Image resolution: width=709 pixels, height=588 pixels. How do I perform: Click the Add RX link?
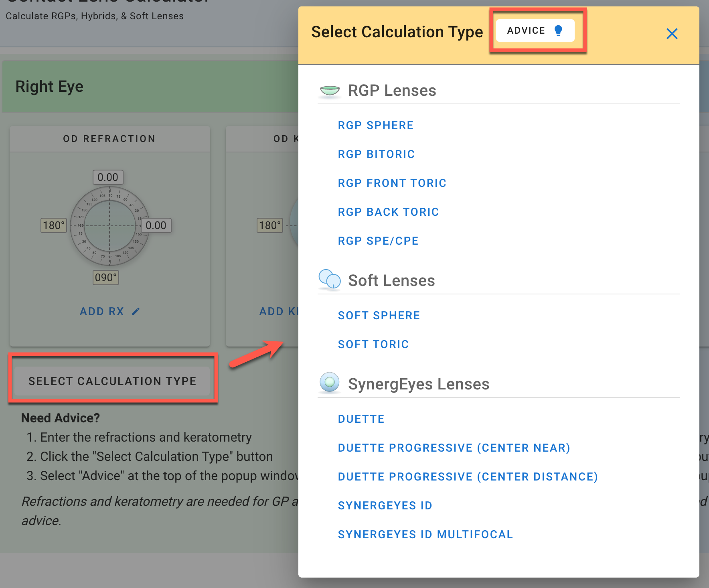[102, 312]
